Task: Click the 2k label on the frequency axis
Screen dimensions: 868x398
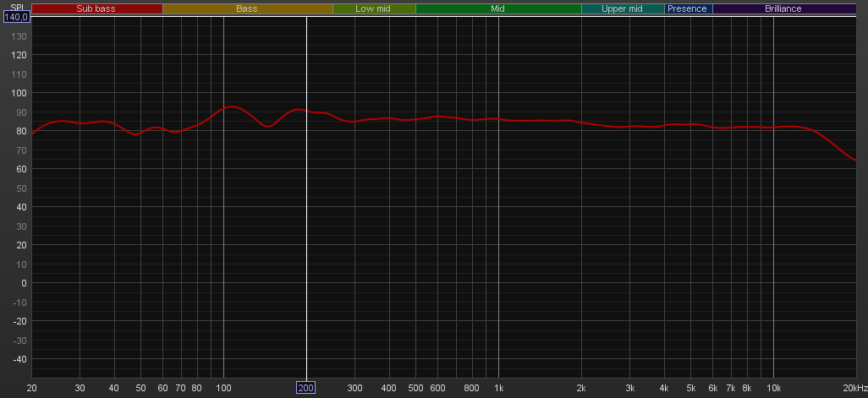Action: click(x=581, y=388)
